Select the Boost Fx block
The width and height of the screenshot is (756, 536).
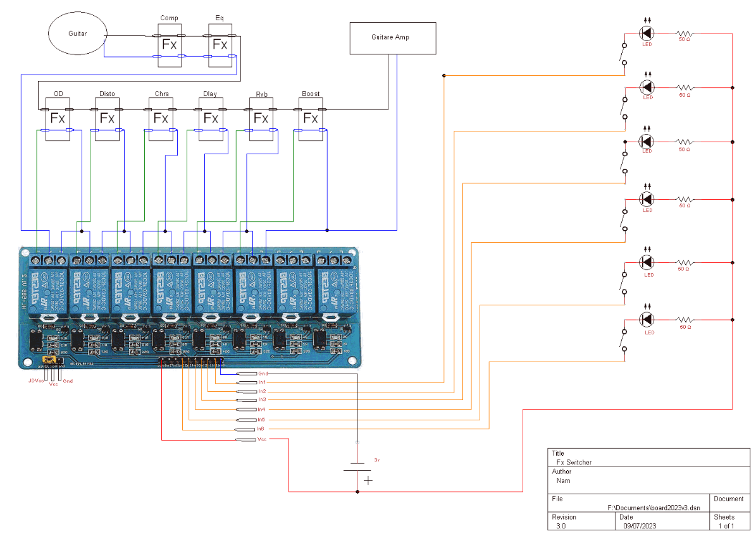(x=311, y=119)
